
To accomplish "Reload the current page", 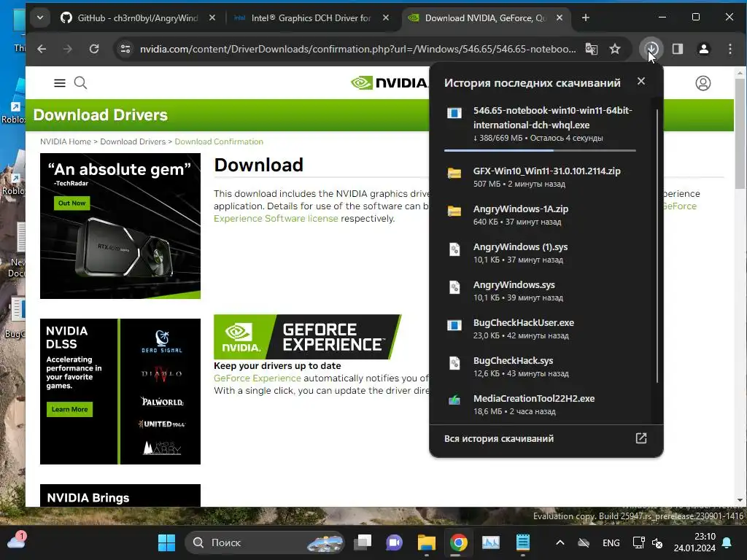I will [94, 49].
